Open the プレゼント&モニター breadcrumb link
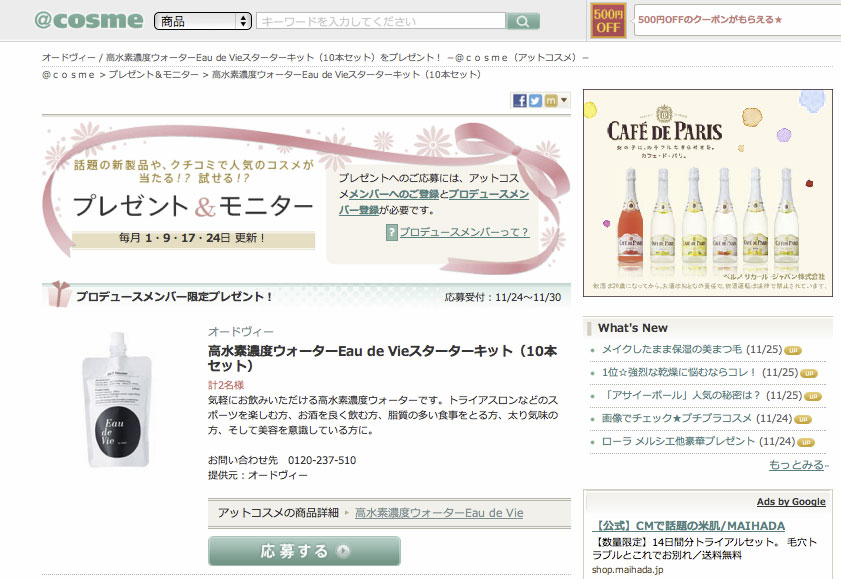 click(x=154, y=75)
